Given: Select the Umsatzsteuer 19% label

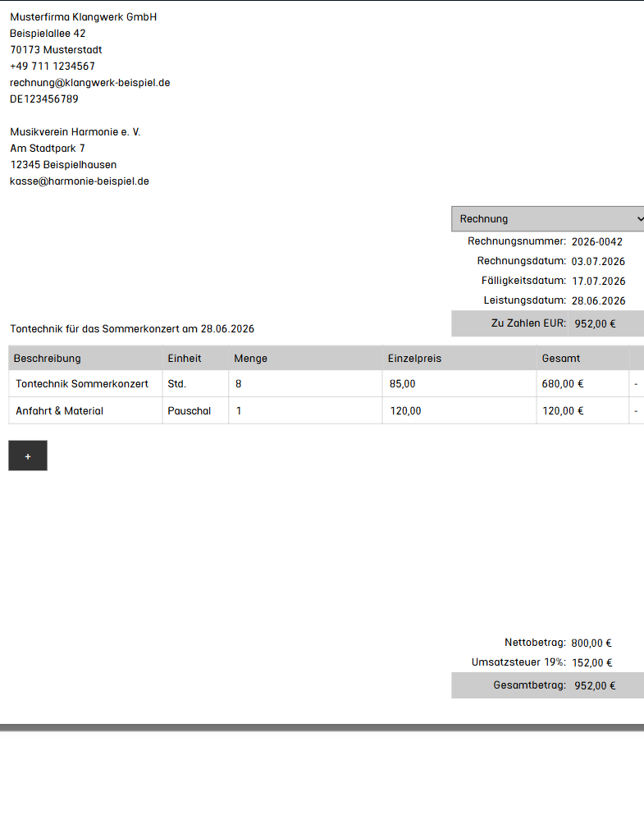Looking at the screenshot, I should click(518, 662).
